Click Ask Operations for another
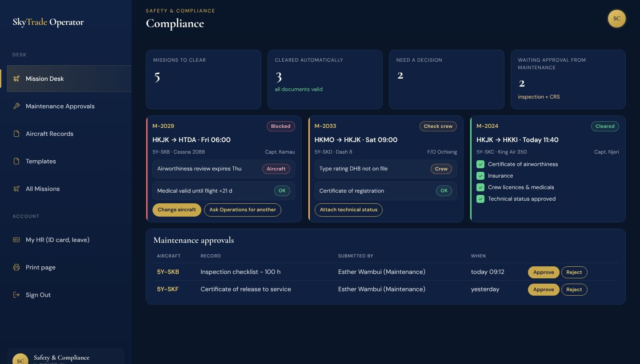 243,210
